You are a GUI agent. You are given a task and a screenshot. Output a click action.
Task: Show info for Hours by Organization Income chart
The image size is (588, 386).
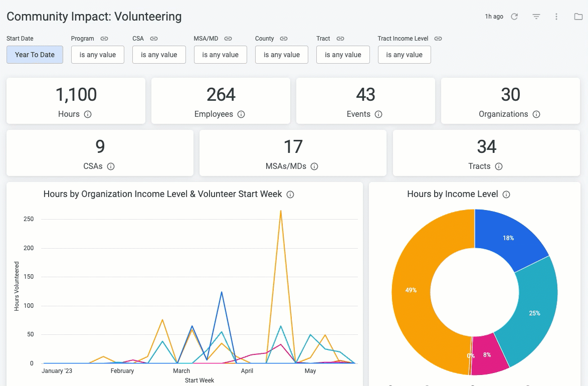(x=290, y=195)
